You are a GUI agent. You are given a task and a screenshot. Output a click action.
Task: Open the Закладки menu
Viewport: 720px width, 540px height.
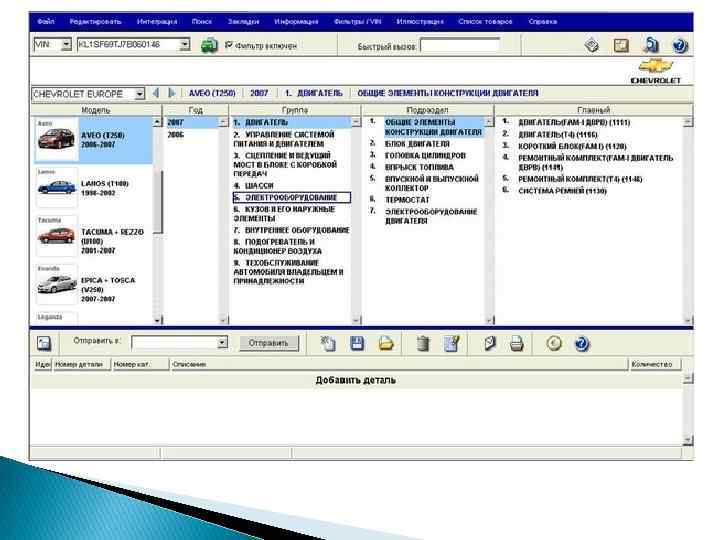[x=243, y=22]
